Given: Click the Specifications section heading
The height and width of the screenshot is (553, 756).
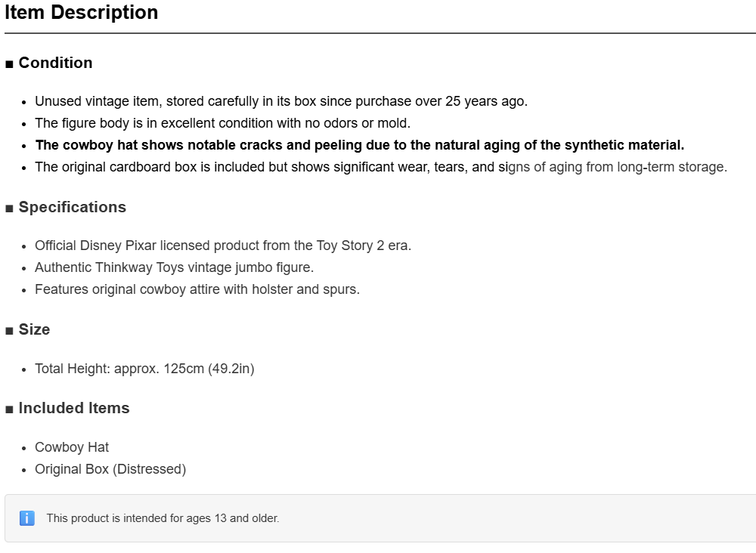Looking at the screenshot, I should click(73, 207).
